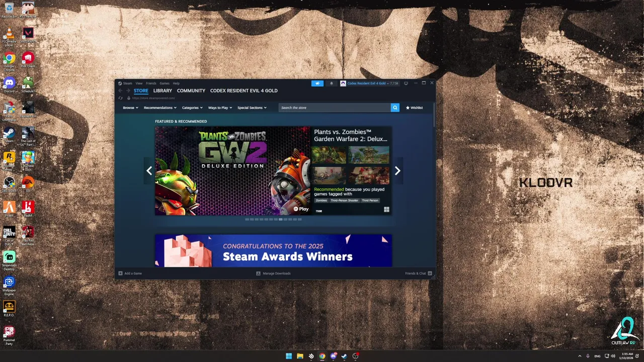
Task: Expand the Browse dropdown
Action: (130, 108)
